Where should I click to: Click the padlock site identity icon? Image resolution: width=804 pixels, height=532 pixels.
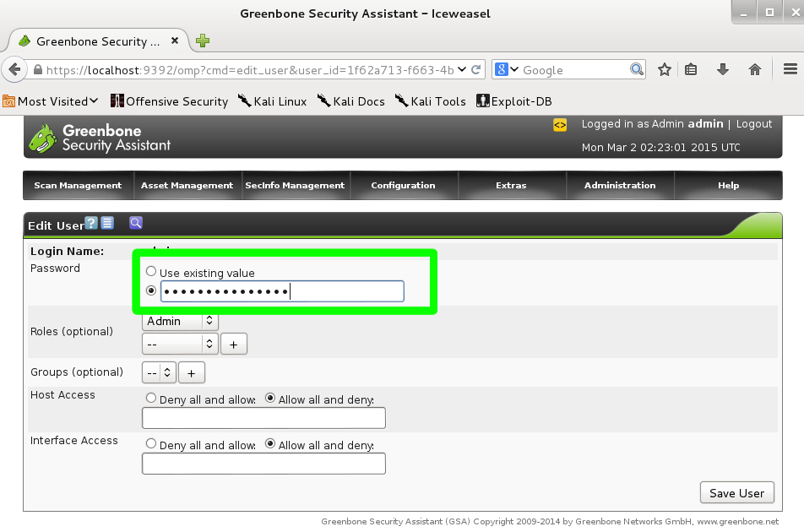[37, 70]
